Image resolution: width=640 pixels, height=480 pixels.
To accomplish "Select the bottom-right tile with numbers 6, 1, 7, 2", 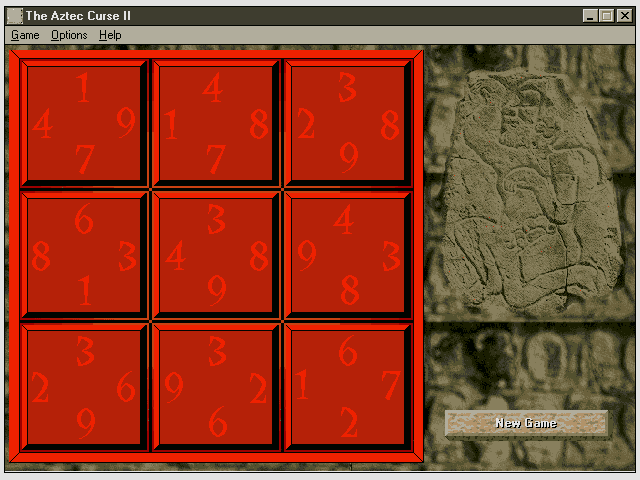I will coord(348,387).
